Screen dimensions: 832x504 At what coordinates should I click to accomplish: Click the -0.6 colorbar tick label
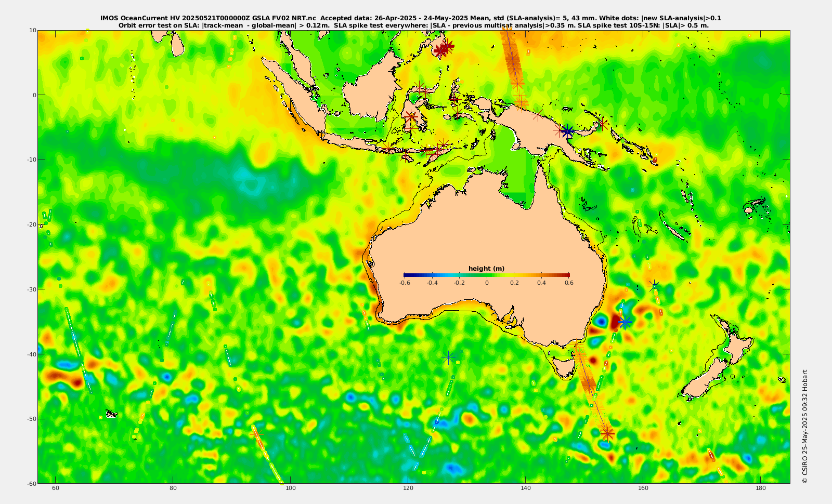(404, 283)
